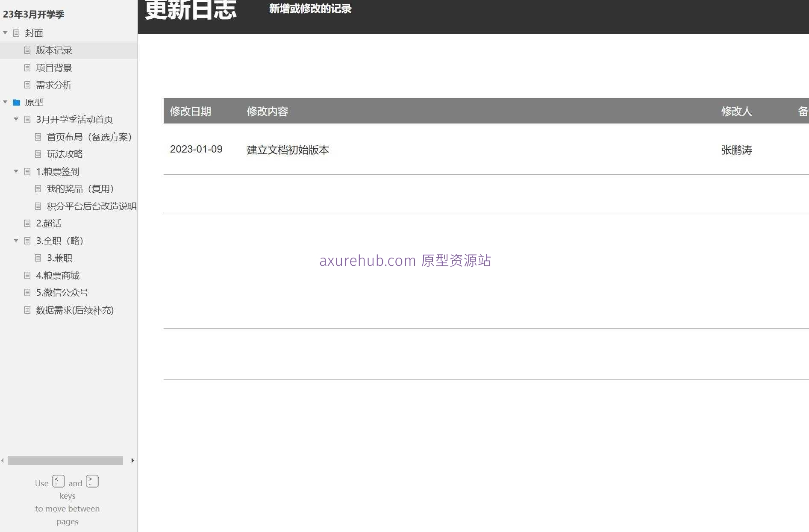Open the 数据需求(后续补充) page
The width and height of the screenshot is (809, 532).
(74, 310)
